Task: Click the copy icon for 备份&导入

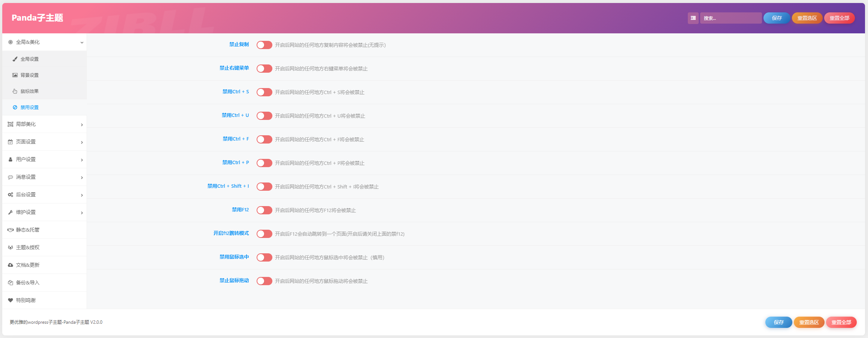Action: click(10, 283)
